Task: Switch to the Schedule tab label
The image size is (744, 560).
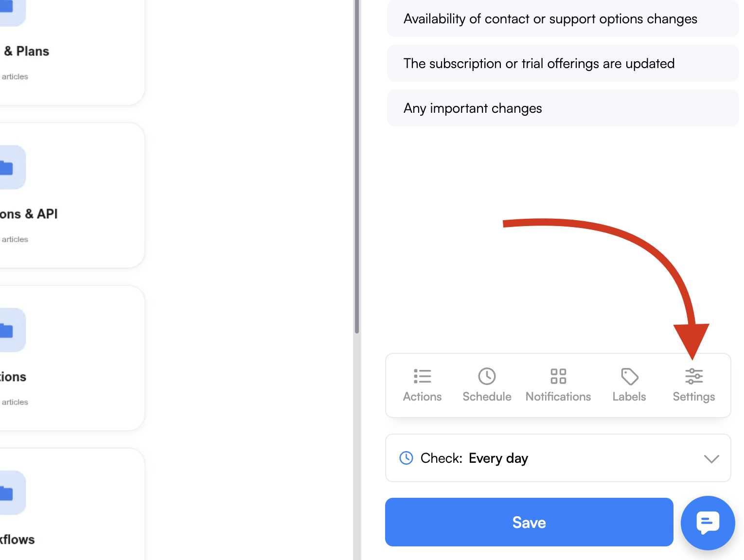Action: click(x=487, y=397)
